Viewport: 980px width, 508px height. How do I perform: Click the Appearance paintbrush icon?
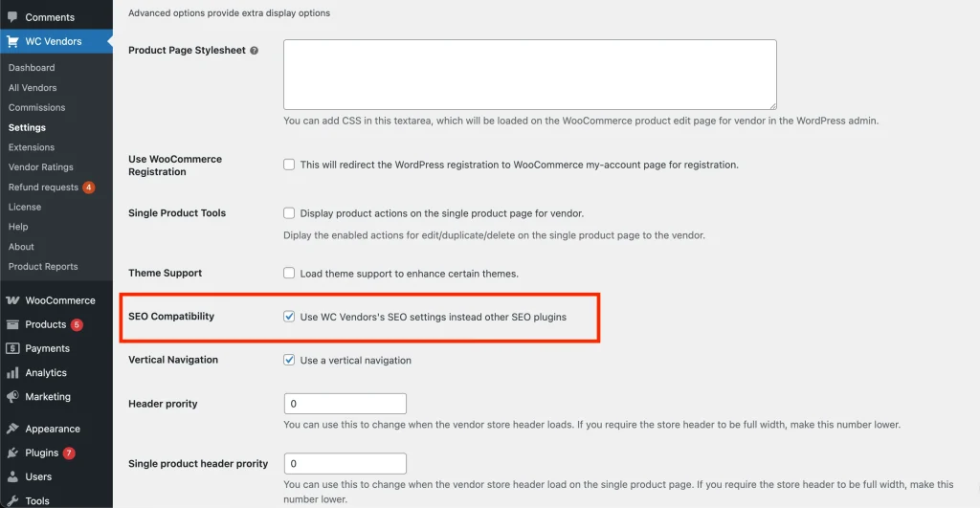[x=12, y=429]
